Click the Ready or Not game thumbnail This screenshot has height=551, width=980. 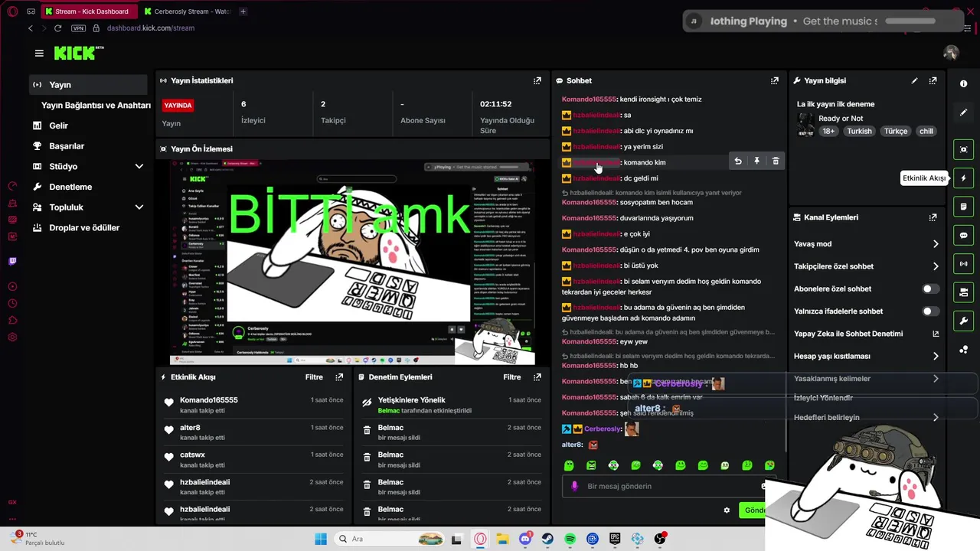point(805,125)
